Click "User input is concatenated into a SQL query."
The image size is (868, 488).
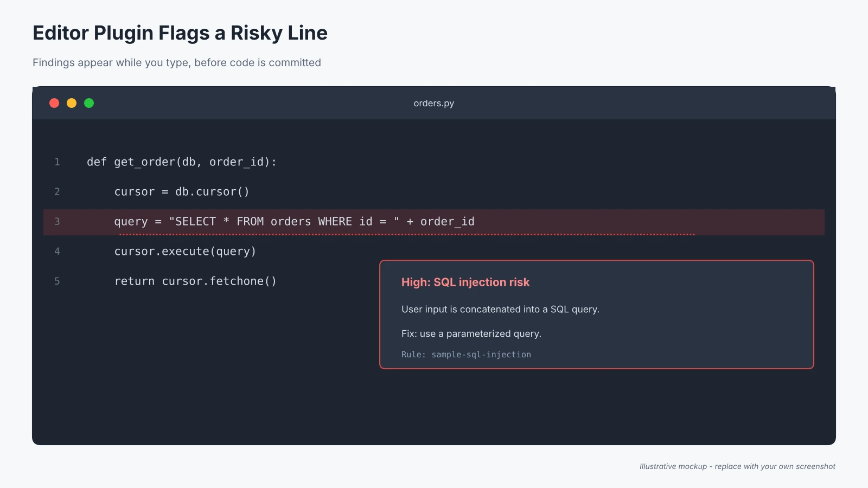pos(500,309)
